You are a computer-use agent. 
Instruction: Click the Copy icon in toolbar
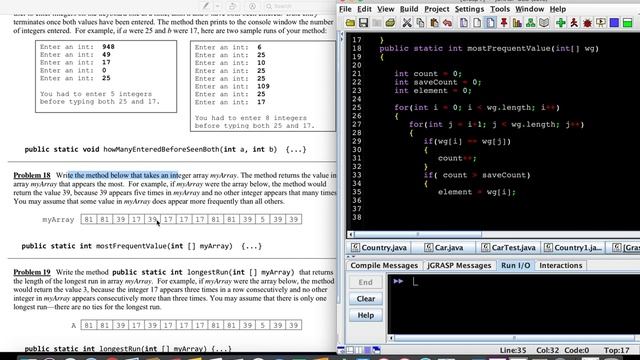(x=420, y=23)
